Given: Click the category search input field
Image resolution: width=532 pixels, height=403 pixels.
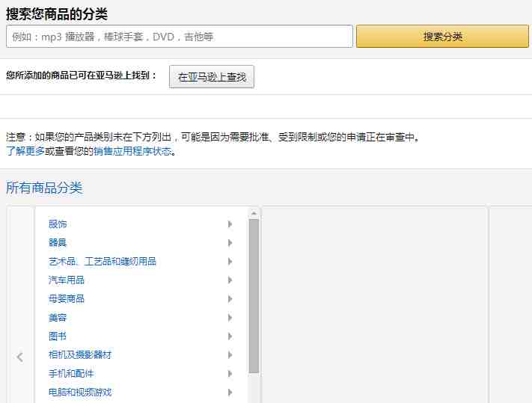Looking at the screenshot, I should pyautogui.click(x=180, y=37).
